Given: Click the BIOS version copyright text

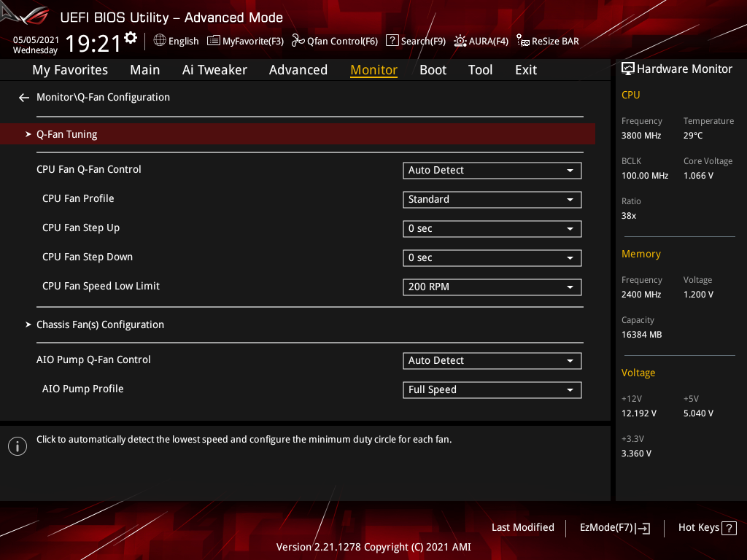Looking at the screenshot, I should point(373,547).
